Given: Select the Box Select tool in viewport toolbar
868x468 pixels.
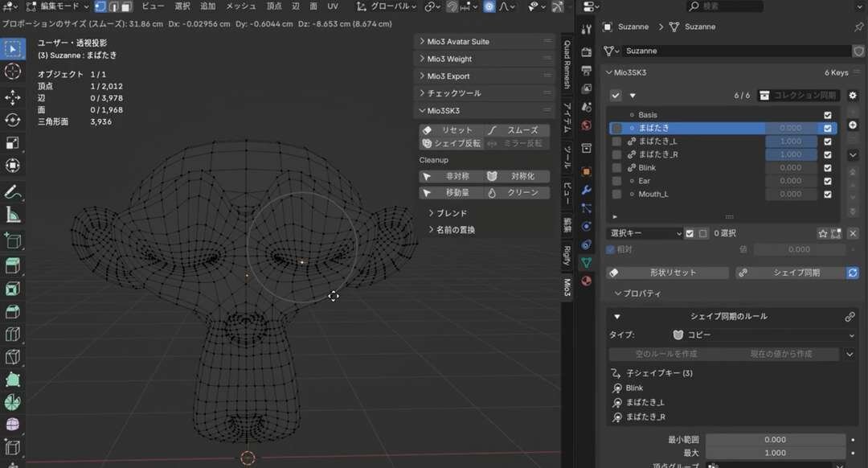Looking at the screenshot, I should [13, 49].
